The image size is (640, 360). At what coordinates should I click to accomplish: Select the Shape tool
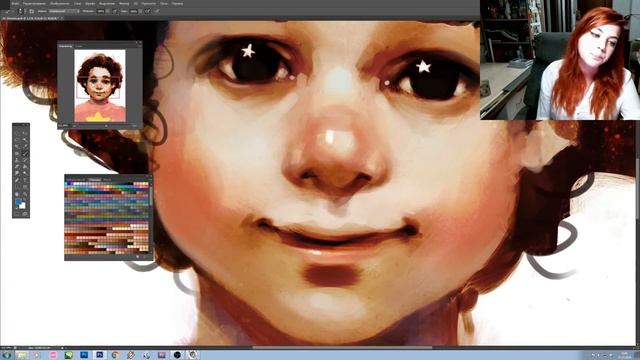point(25,186)
